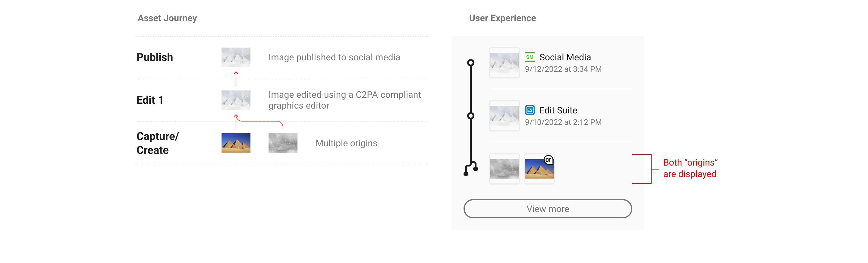Click the Publish row image thumbnail

pos(236,57)
